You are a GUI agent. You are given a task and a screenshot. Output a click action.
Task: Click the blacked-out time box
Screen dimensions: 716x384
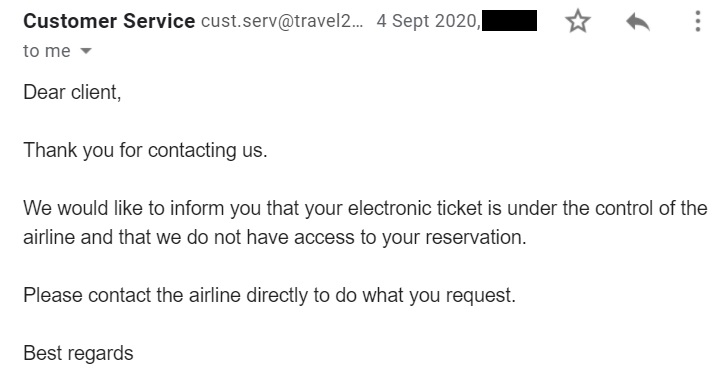tap(509, 21)
